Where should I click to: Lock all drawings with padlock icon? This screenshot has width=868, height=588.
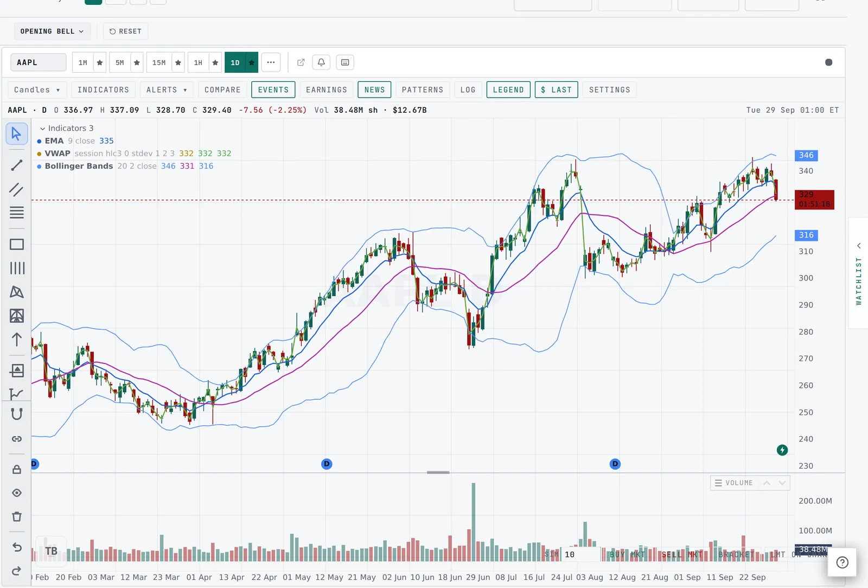click(17, 470)
